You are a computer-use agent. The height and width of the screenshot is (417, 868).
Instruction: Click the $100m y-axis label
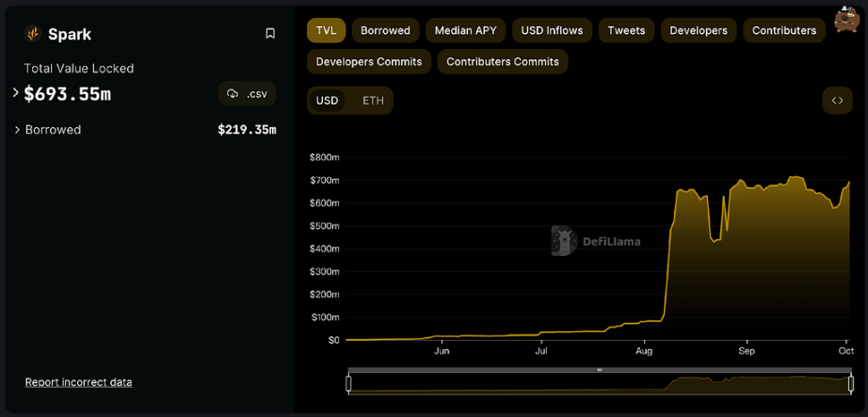[325, 317]
